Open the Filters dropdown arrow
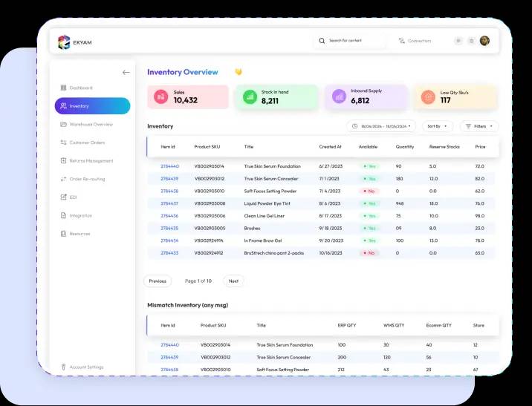532x406 pixels. click(x=491, y=126)
